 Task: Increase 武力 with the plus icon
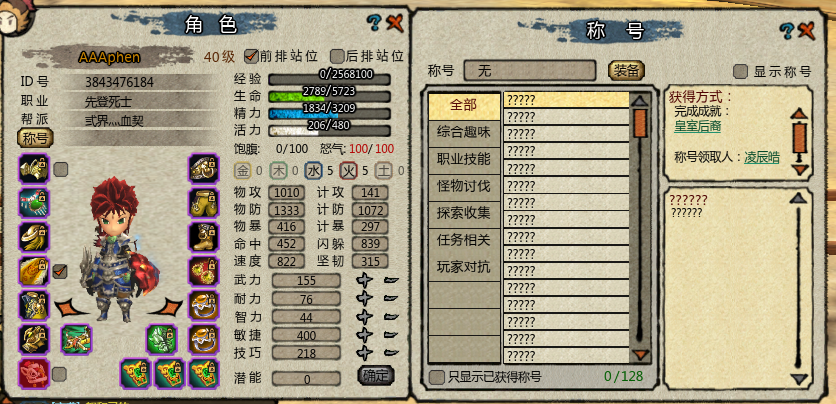pyautogui.click(x=364, y=280)
